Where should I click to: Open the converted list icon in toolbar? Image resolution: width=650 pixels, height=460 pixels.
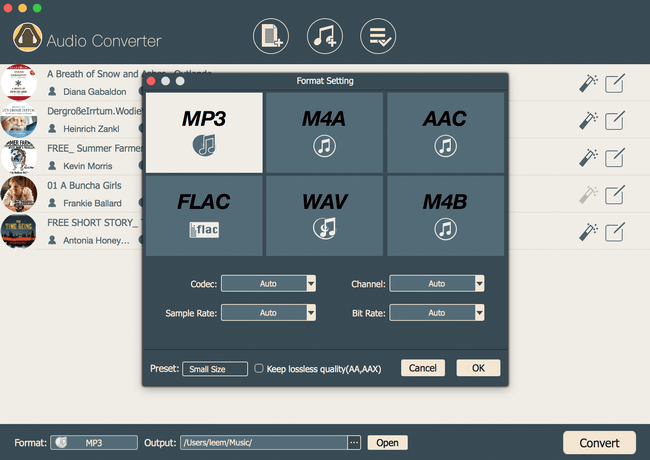[377, 36]
